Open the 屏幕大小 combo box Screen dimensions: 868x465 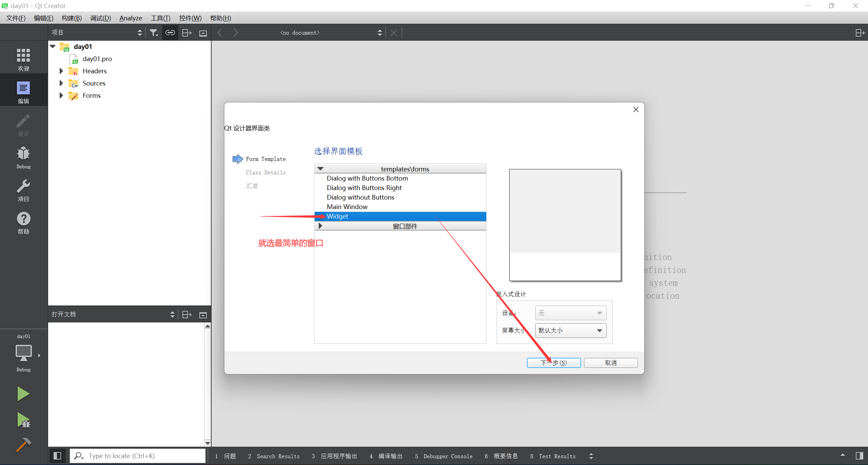click(x=571, y=331)
